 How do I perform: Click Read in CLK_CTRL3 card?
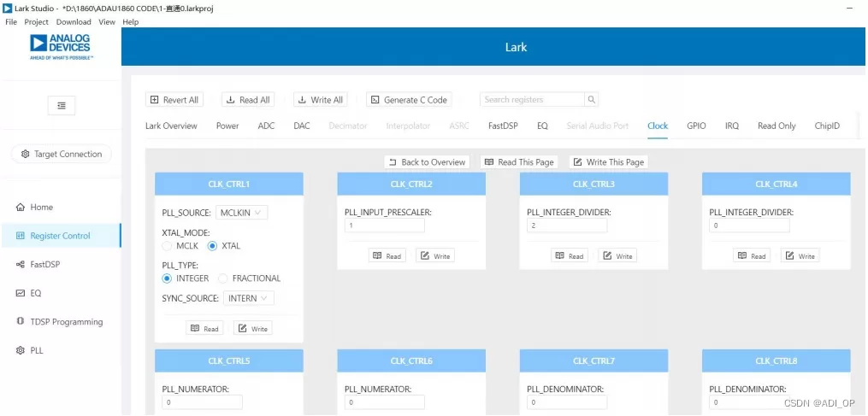click(569, 256)
